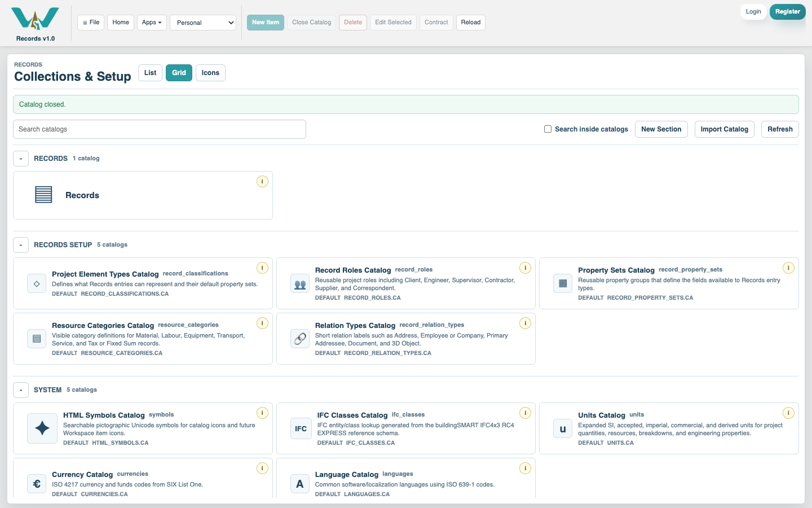The image size is (812, 508).
Task: Click the Resource Categories list icon
Action: [x=37, y=339]
